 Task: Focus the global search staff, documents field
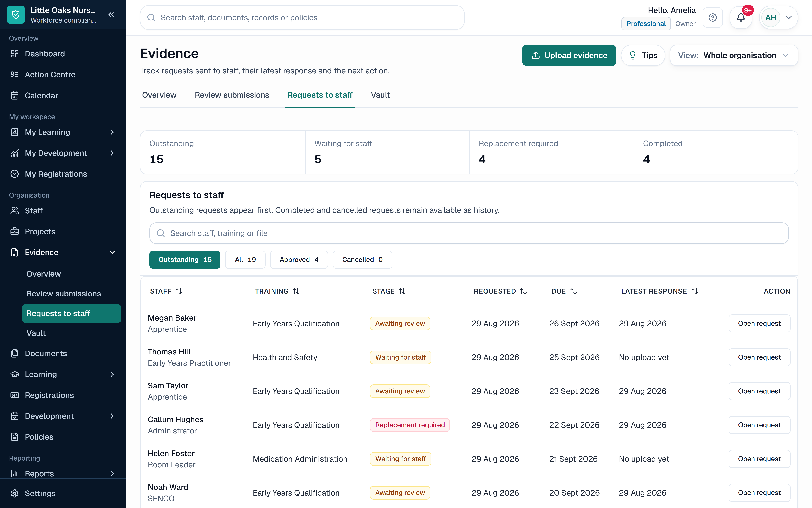coord(302,17)
